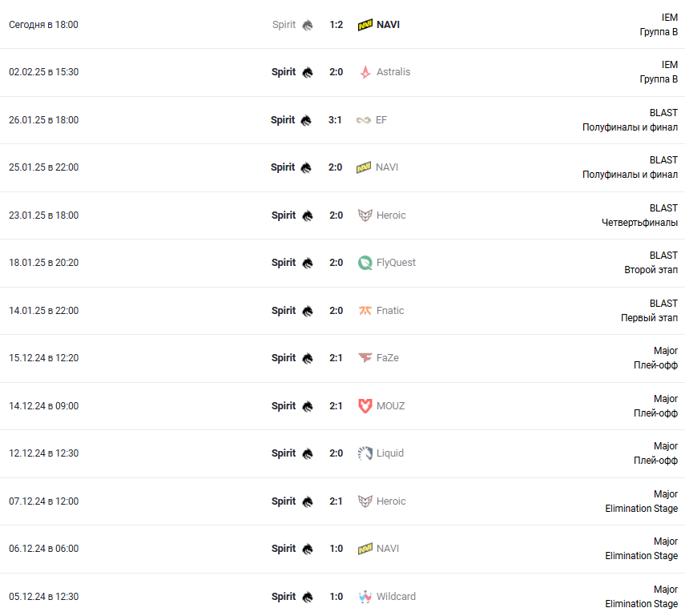
Task: Click the Astralis team logo
Action: tap(365, 72)
